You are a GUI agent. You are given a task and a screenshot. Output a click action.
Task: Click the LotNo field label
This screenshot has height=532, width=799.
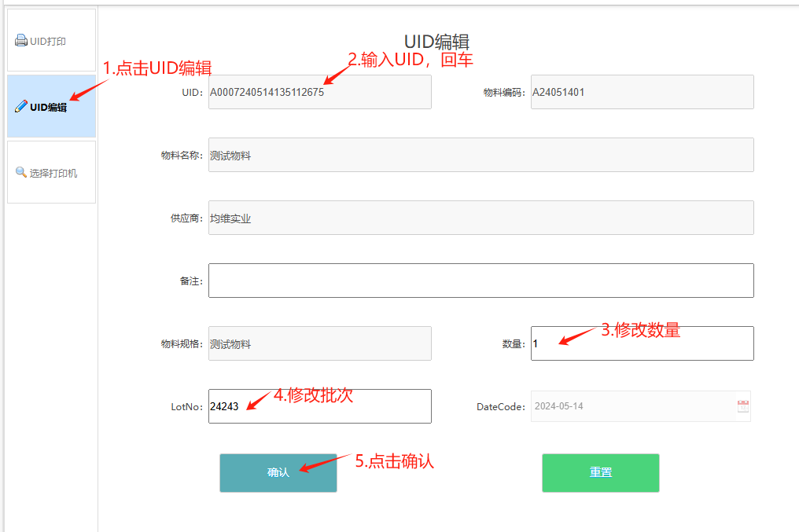pos(186,407)
